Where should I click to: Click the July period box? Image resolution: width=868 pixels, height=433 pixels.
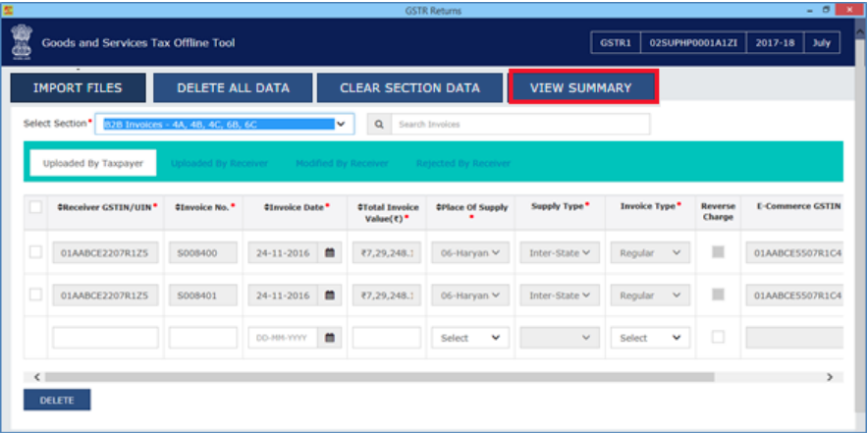pos(822,42)
